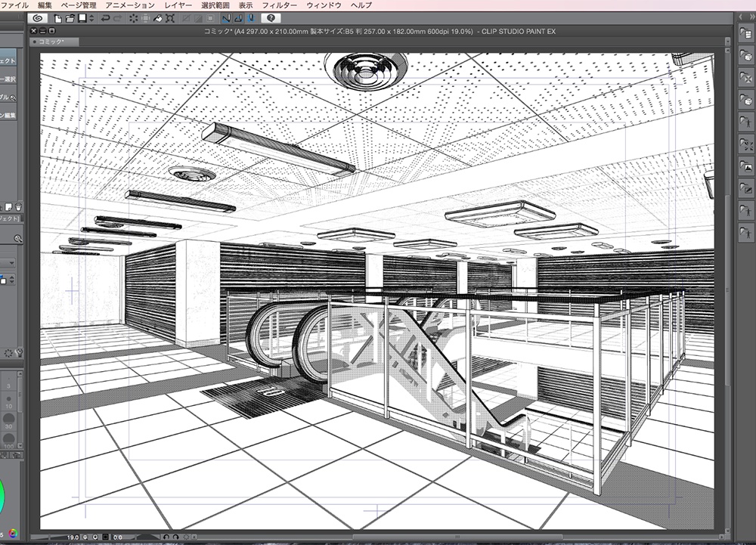This screenshot has height=545, width=756.
Task: Click the Open file folder icon
Action: pos(70,17)
